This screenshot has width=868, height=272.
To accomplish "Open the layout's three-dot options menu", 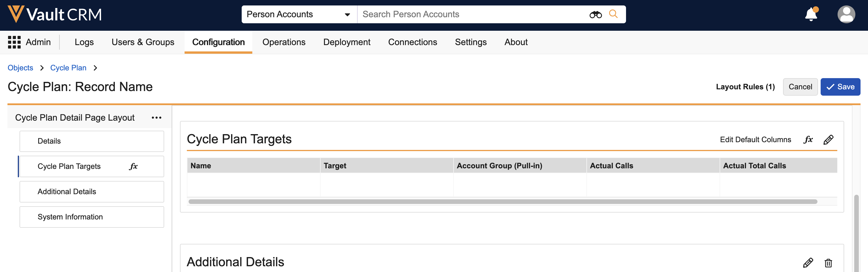I will click(156, 118).
